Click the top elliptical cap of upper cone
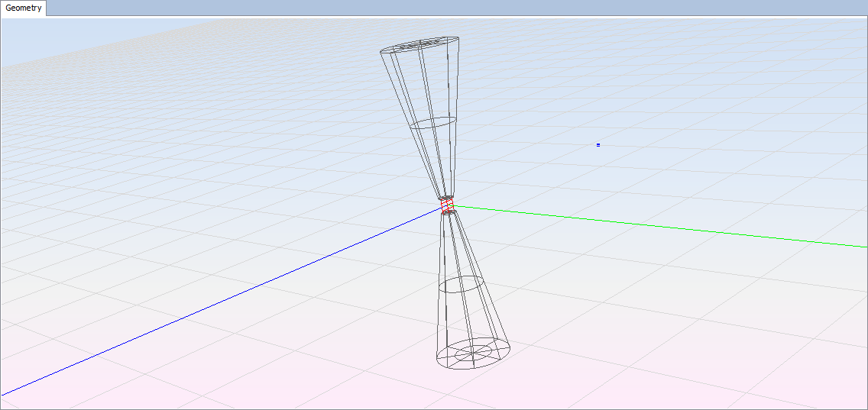Viewport: 868px width, 410px height. 421,38
